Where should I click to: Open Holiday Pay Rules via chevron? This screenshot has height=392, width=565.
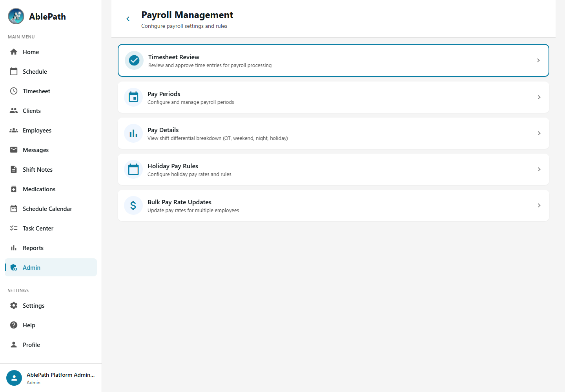[539, 169]
